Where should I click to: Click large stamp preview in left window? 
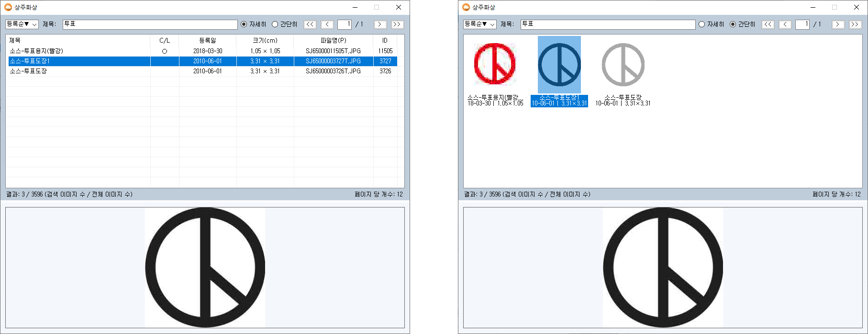(205, 267)
